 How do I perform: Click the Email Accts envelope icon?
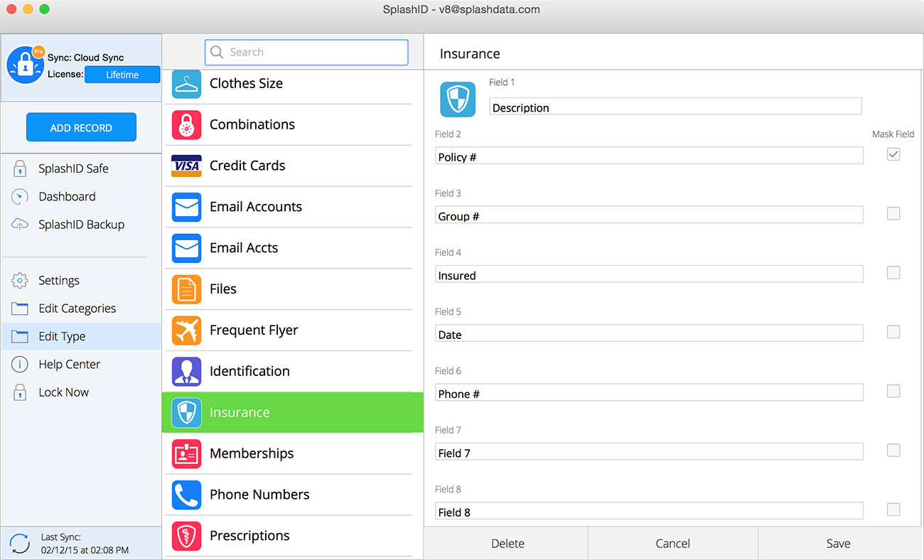click(186, 249)
